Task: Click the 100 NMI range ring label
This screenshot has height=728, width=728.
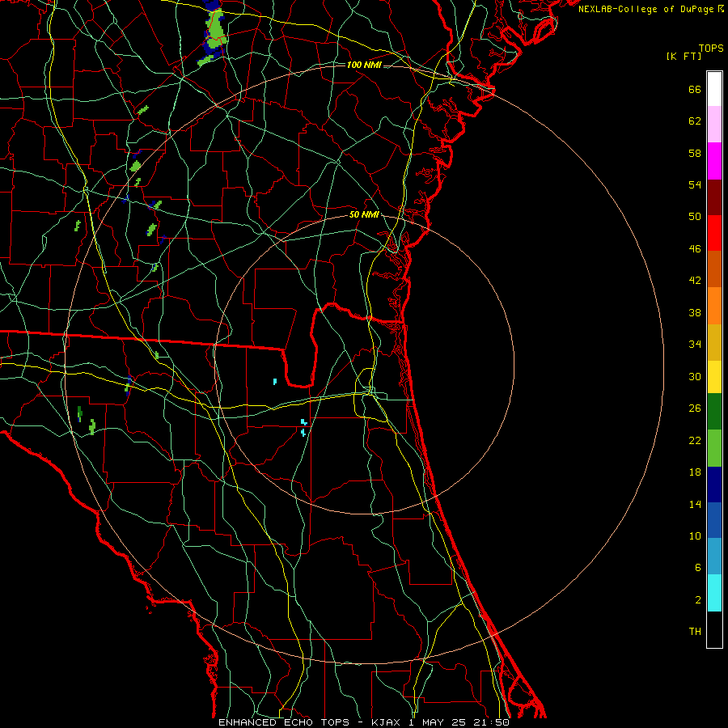Action: [364, 65]
